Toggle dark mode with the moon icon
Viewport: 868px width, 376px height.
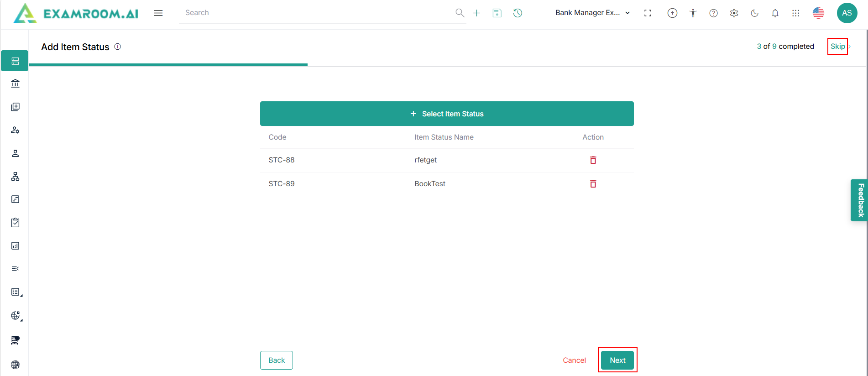click(754, 13)
